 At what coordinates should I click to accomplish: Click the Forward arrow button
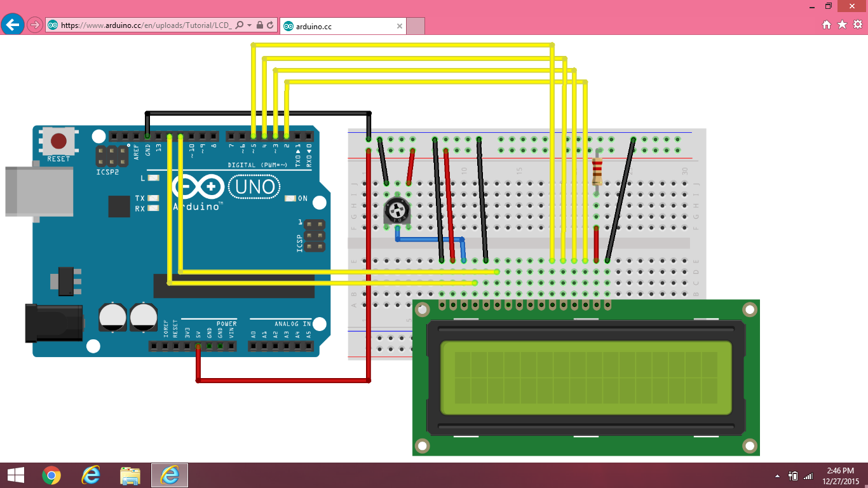point(34,25)
